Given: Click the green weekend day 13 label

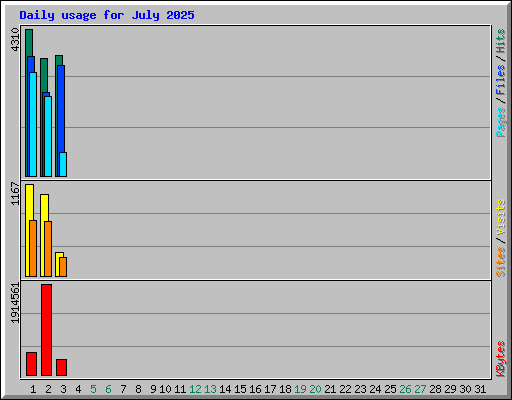Looking at the screenshot, I should coord(210,389).
